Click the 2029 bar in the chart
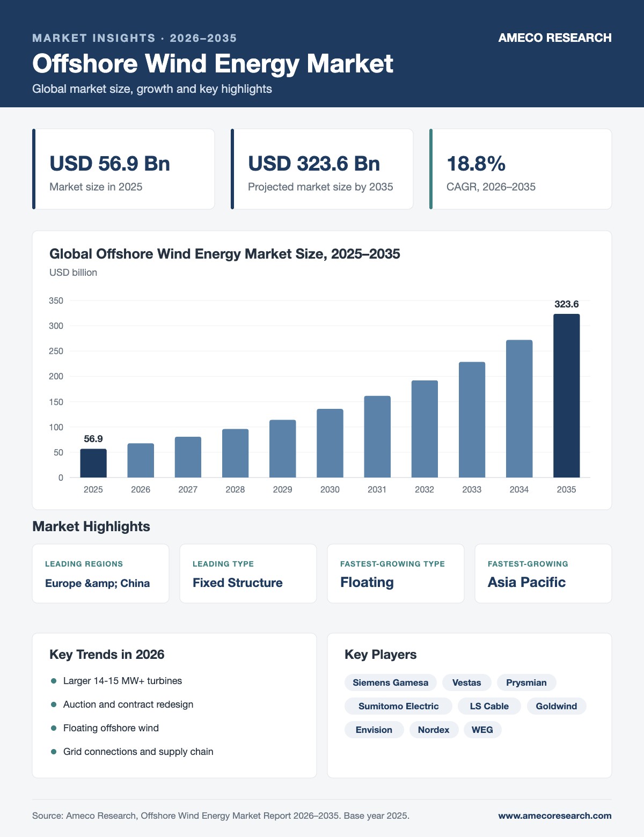Viewport: 644px width, 837px height. coord(283,449)
